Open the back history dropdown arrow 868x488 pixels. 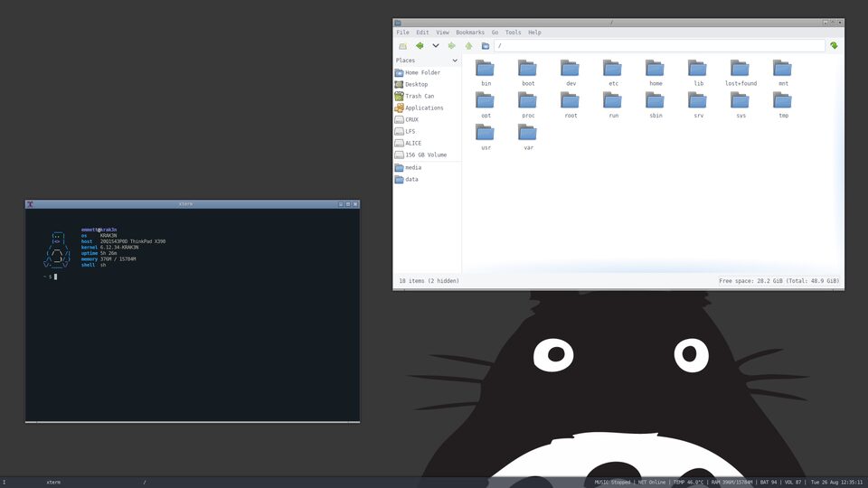pos(436,46)
